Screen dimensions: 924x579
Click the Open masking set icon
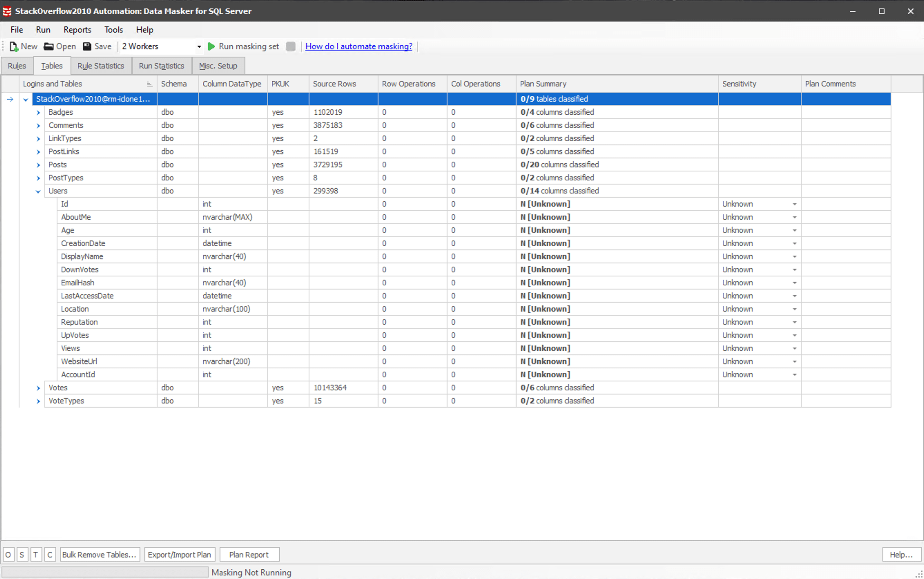[49, 46]
